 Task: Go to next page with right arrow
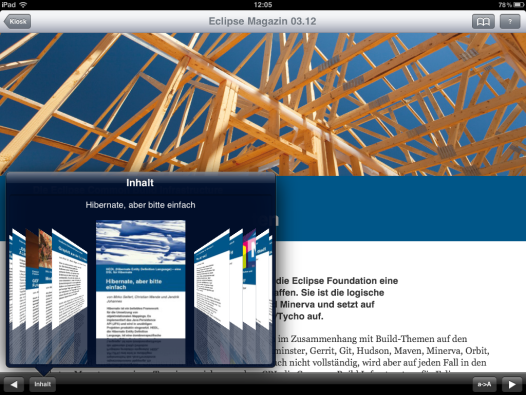512,384
